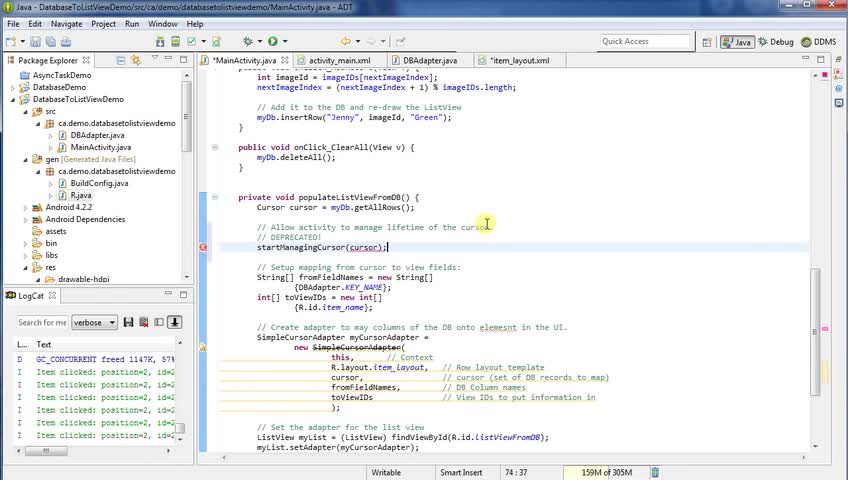Click the Quick Access search field
848x480 pixels.
(645, 42)
